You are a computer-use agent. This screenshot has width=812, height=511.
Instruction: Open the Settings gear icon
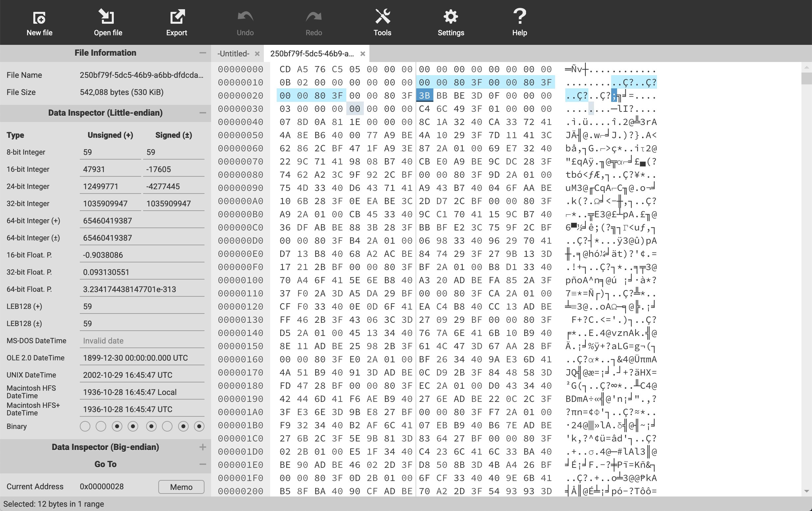(x=451, y=16)
